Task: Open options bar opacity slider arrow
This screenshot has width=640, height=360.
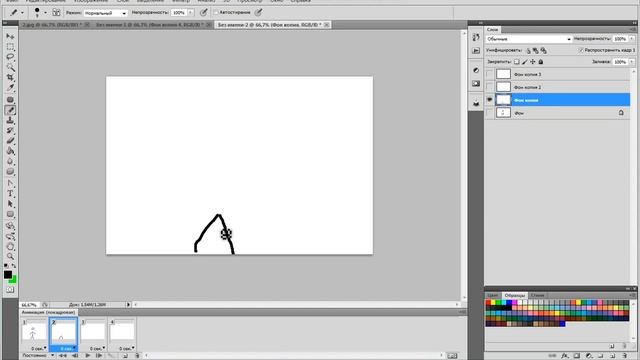Action: 191,13
